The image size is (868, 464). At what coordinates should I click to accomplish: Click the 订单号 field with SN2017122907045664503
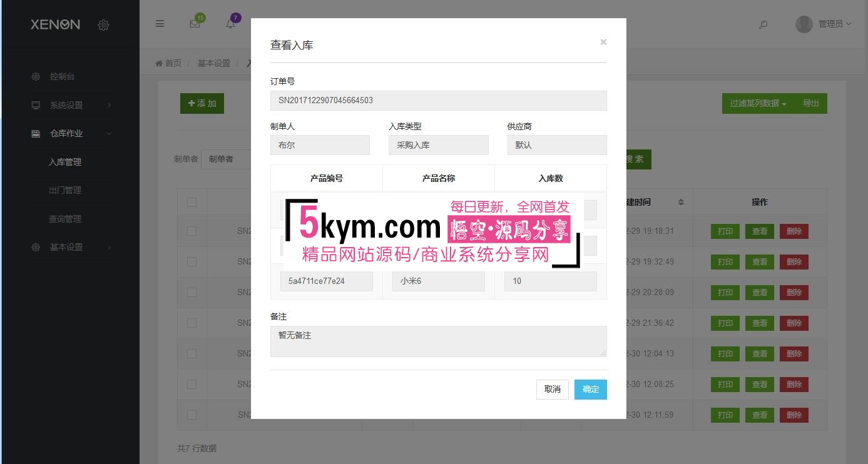click(x=439, y=101)
